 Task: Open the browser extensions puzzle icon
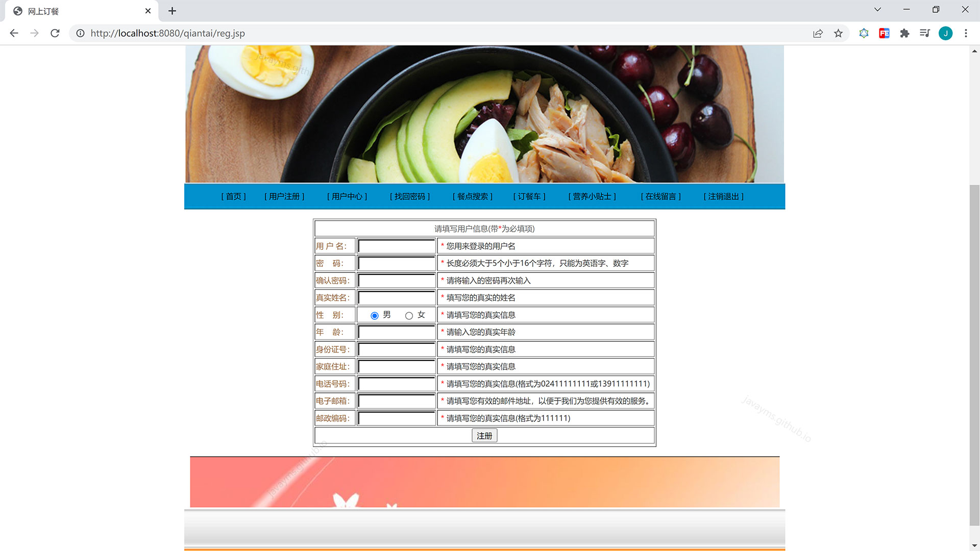coord(904,33)
